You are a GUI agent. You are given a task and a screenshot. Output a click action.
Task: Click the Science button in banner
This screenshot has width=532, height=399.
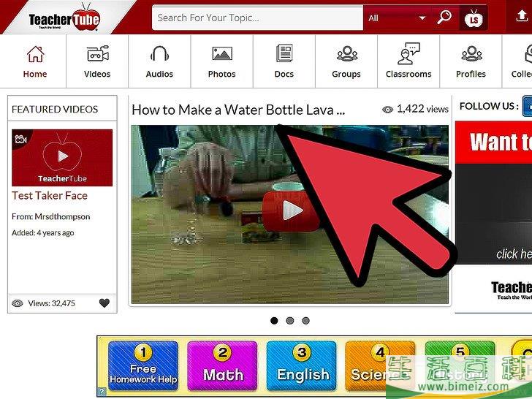click(x=380, y=365)
